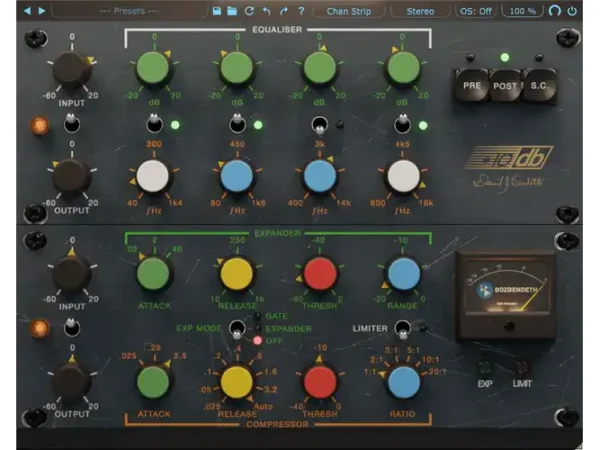Toggle the plugin power button
The image size is (600, 450).
572,11
